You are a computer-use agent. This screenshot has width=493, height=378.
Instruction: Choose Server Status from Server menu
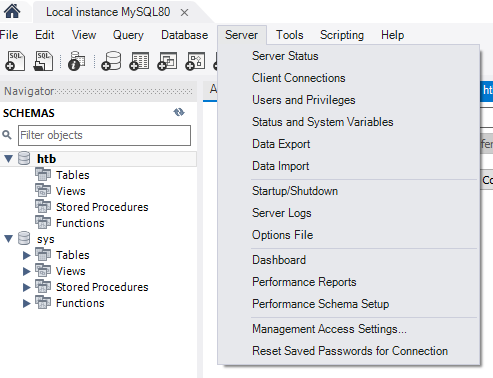(285, 56)
